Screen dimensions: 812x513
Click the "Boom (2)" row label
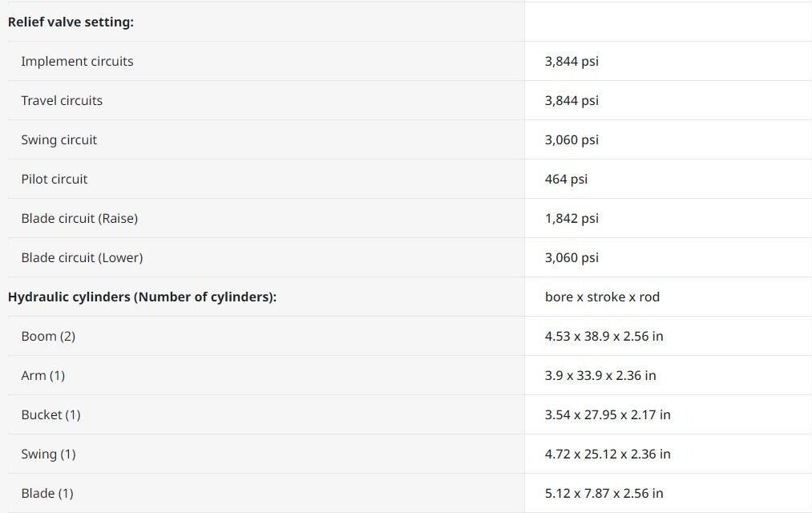(48, 336)
